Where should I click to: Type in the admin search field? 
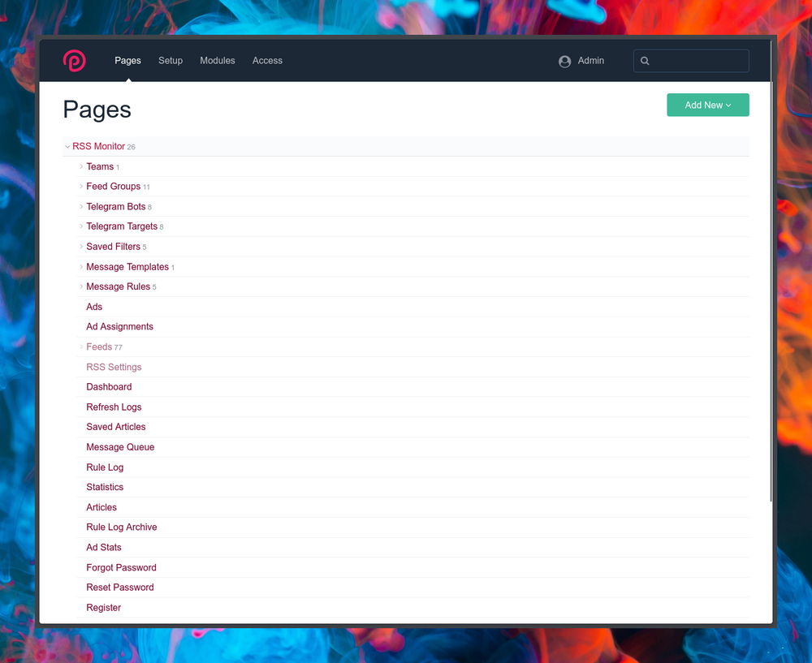click(698, 61)
